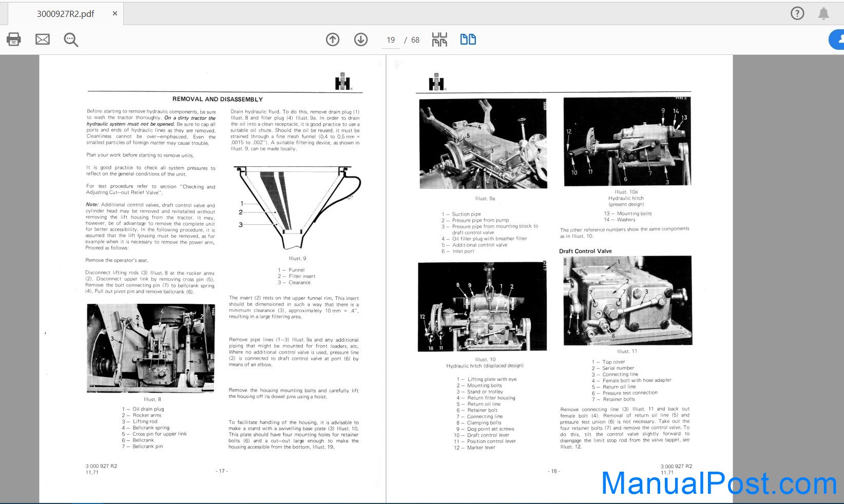Viewport: 844px width, 504px height.
Task: Click 'Plan your work before starting' sentence
Action: coord(140,155)
